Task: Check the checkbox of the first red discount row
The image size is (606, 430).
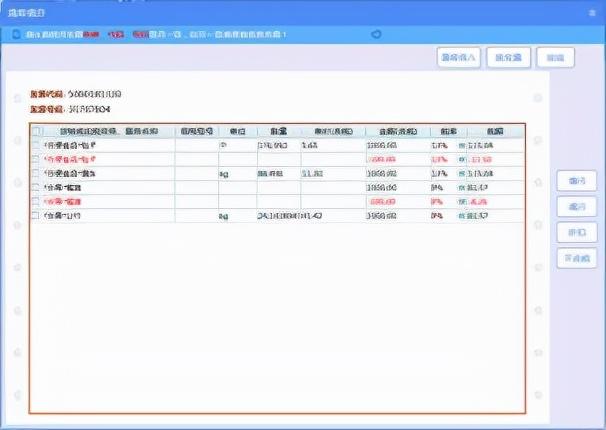Action: (37, 160)
